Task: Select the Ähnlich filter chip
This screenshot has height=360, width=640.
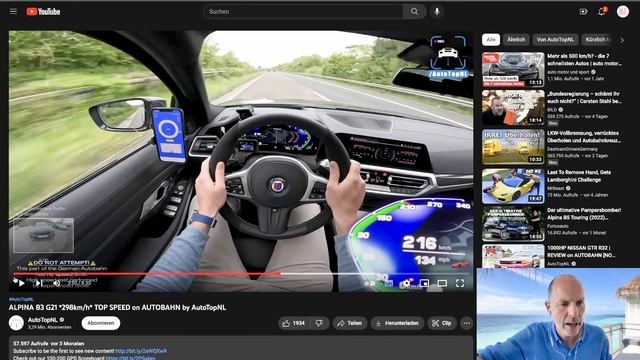Action: (516, 40)
